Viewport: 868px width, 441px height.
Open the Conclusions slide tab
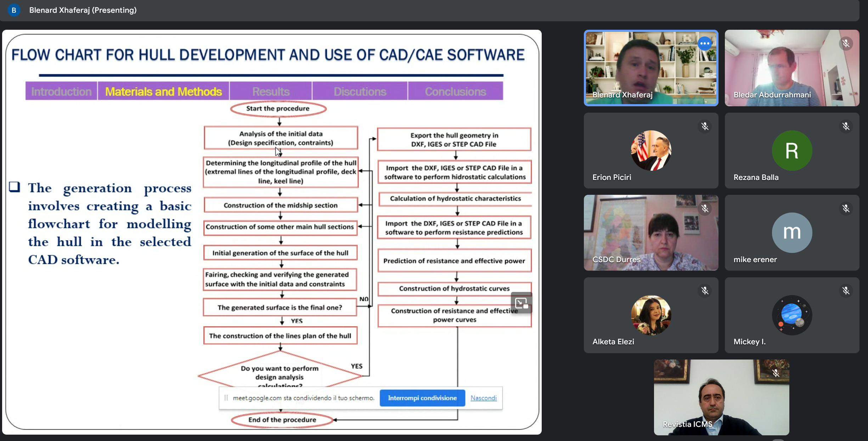pyautogui.click(x=455, y=91)
